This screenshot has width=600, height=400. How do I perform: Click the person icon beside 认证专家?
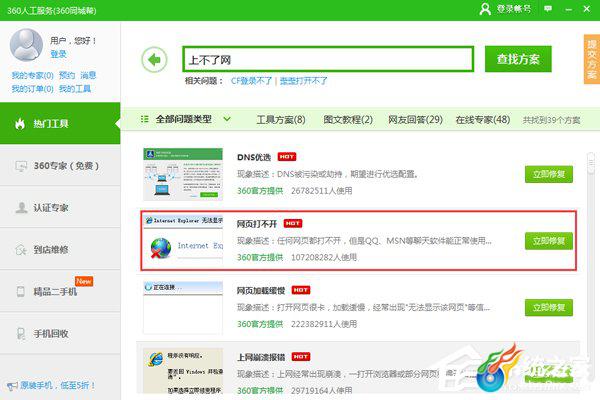click(x=21, y=207)
